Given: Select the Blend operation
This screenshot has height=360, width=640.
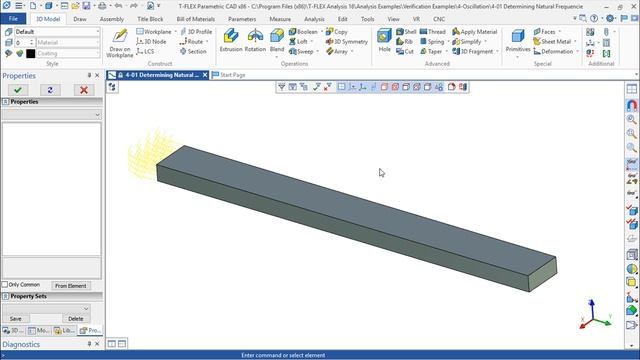Looking at the screenshot, I should [x=277, y=40].
